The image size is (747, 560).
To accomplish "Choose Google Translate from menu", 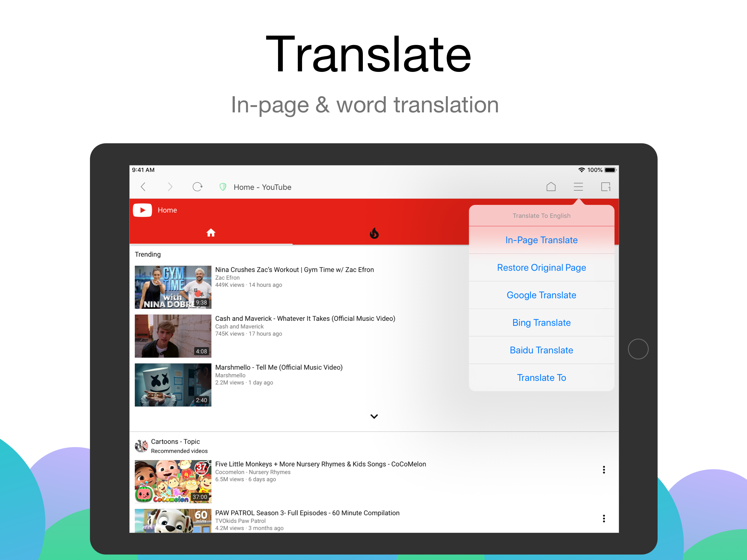I will [x=541, y=295].
